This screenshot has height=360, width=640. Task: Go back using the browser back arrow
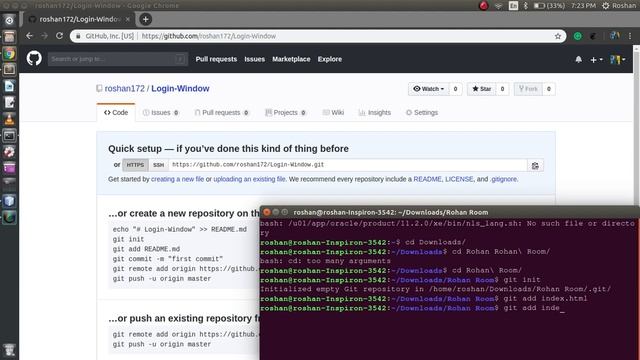29,36
